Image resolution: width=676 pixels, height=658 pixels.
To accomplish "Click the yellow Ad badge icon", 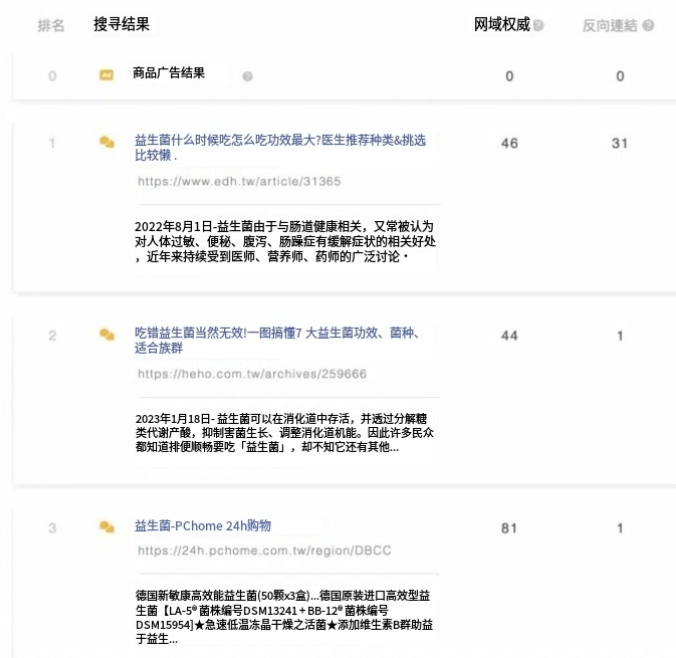I will 106,75.
